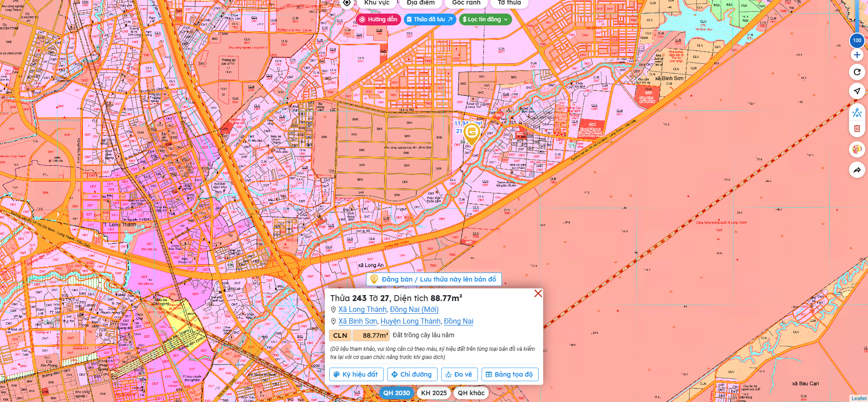Screen dimensions: 868x402
Task: Click the xã Long An map label
Action: (371, 265)
